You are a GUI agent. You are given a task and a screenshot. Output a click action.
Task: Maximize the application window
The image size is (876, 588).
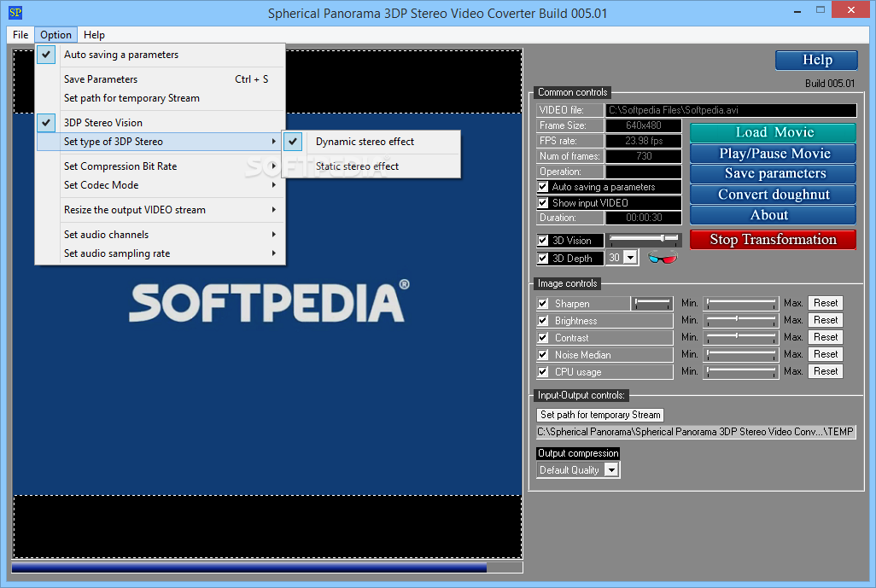point(821,10)
